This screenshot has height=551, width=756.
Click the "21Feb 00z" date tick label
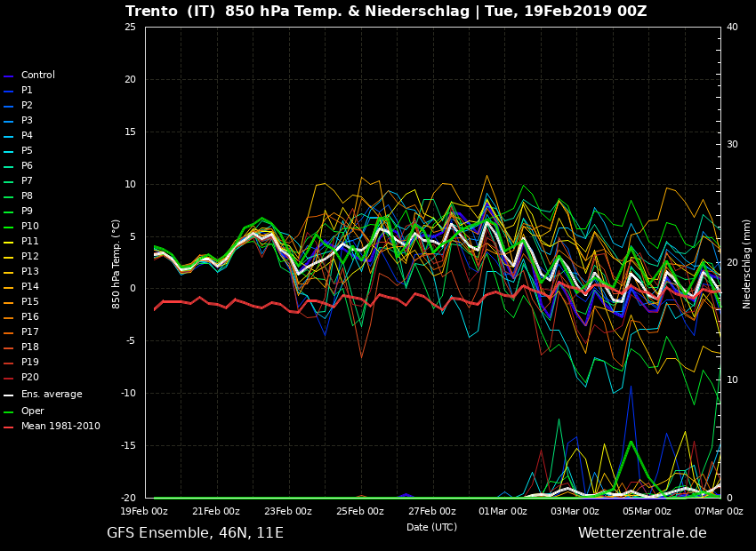coord(216,512)
